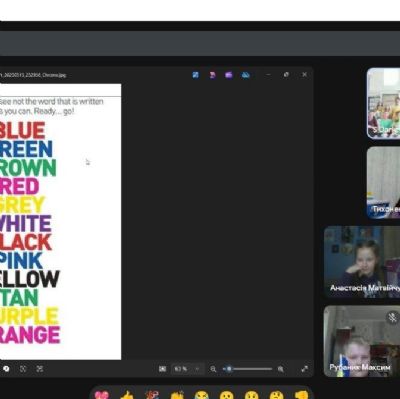The height and width of the screenshot is (399, 400).
Task: Click the blue edit image icon in Photos toolbar
Action: [x=196, y=75]
